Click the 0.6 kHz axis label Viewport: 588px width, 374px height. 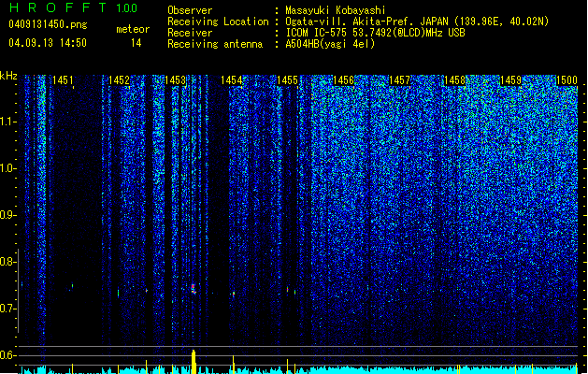pos(7,355)
